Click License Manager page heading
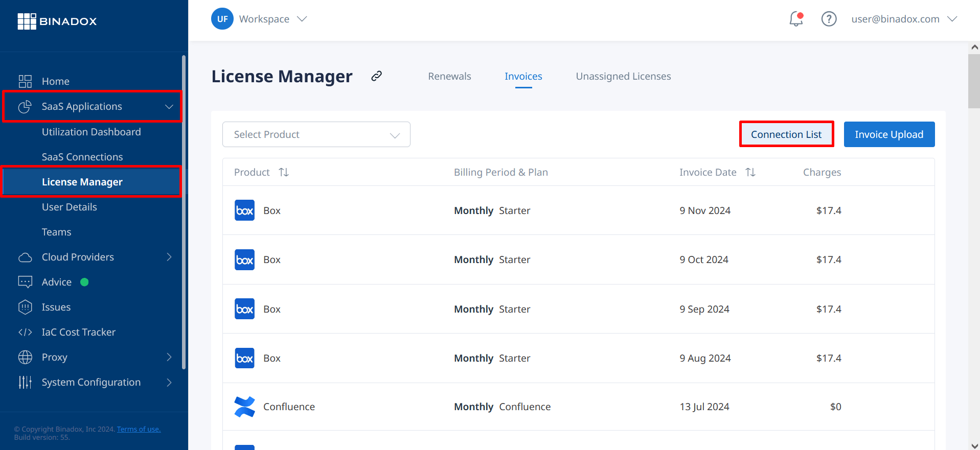This screenshot has width=980, height=450. pyautogui.click(x=282, y=76)
